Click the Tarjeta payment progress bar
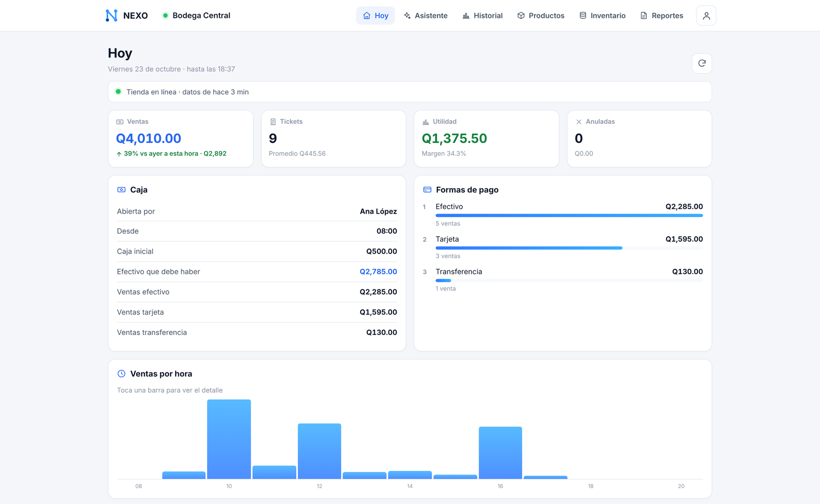Image resolution: width=820 pixels, height=504 pixels. pyautogui.click(x=569, y=248)
